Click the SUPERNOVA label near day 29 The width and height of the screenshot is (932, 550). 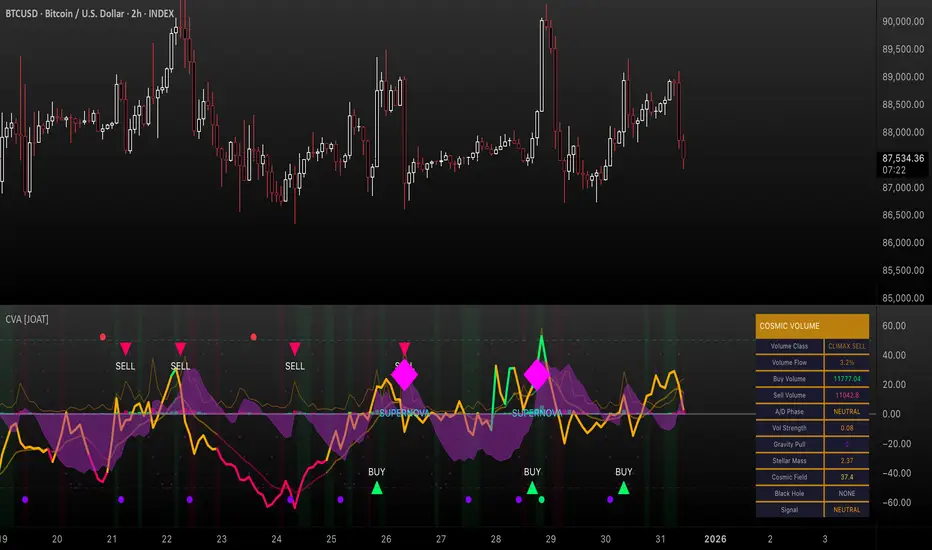pos(537,413)
